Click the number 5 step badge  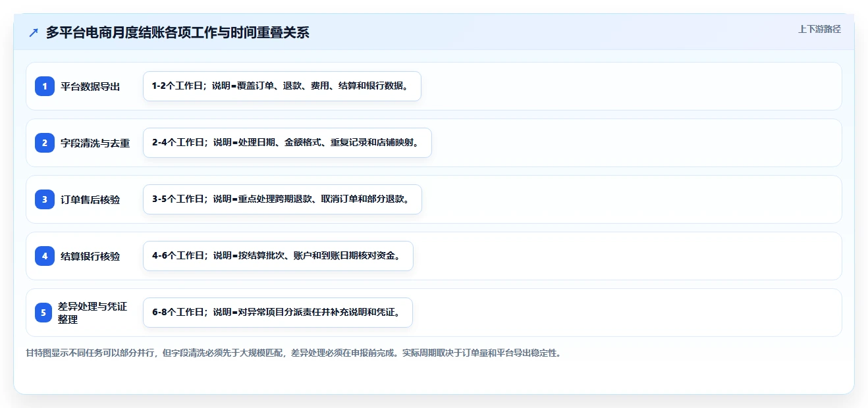(x=43, y=313)
